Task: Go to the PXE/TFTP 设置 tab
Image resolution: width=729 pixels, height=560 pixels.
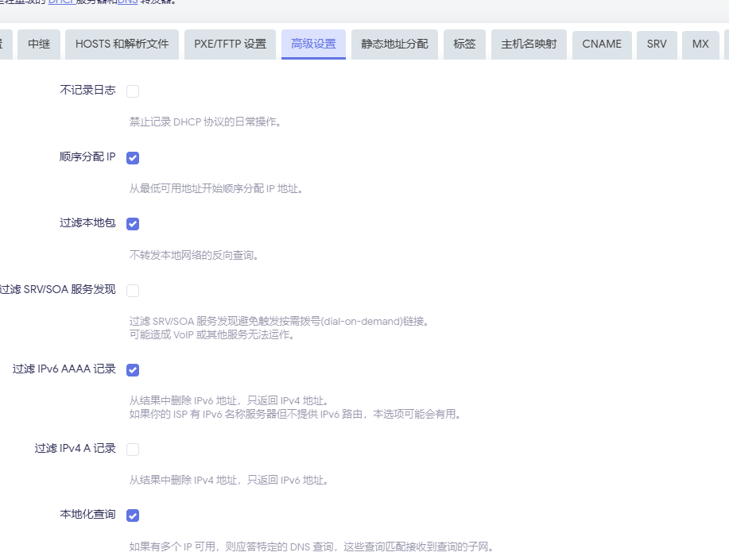Action: click(x=230, y=44)
